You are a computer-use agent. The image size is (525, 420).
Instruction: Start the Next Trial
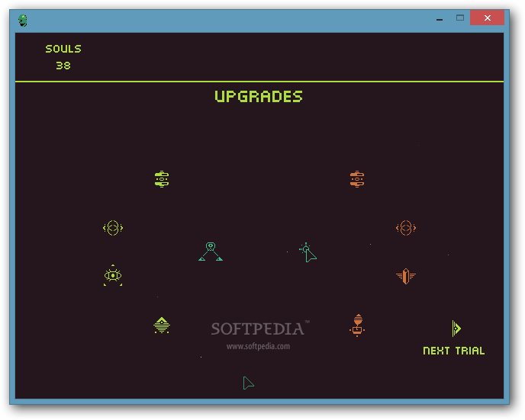click(x=454, y=351)
